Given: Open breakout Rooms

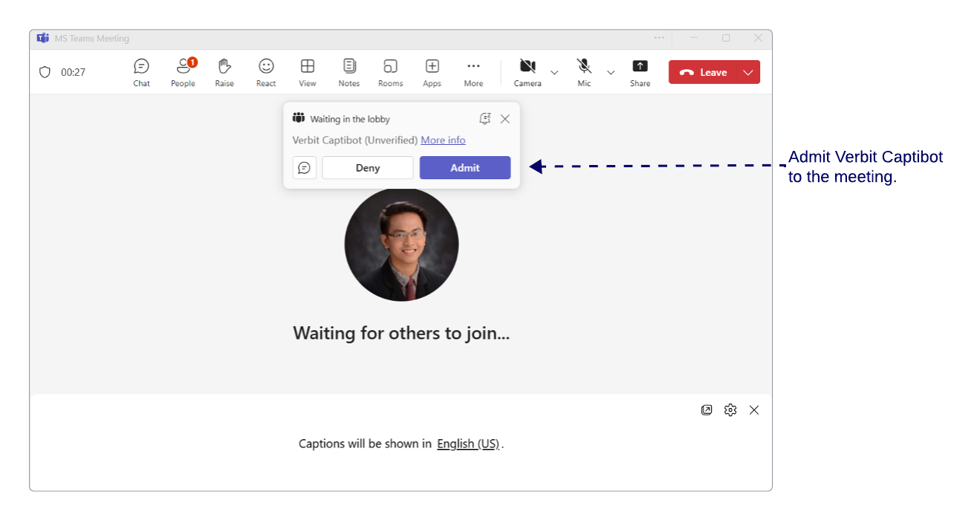Looking at the screenshot, I should click(x=390, y=72).
